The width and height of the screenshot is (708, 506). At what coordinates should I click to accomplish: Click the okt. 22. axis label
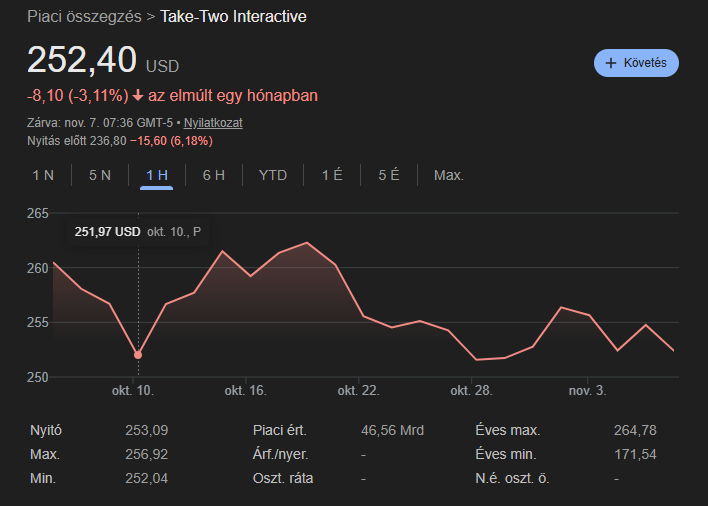tap(359, 391)
